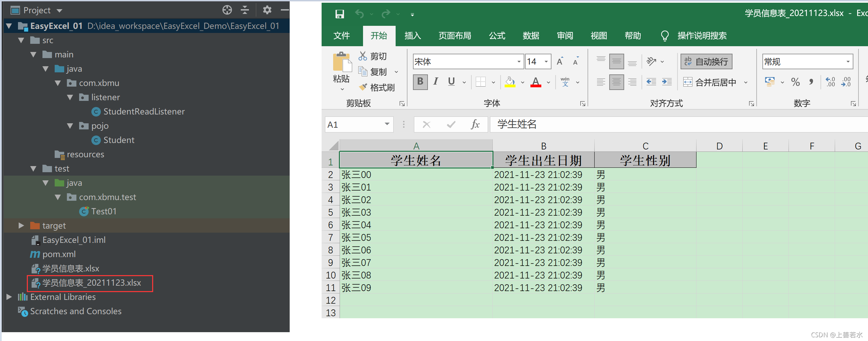This screenshot has width=868, height=341.
Task: Click the Percent style icon
Action: coord(795,82)
